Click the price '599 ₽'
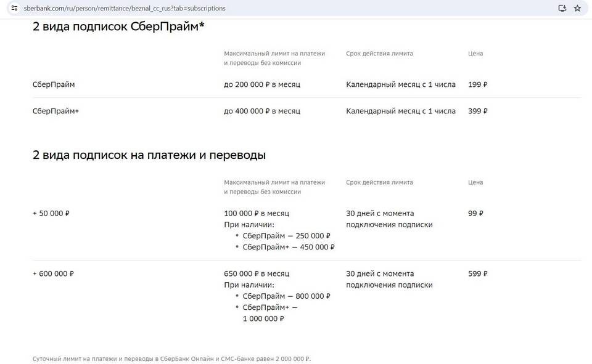592x364 pixels. [477, 273]
